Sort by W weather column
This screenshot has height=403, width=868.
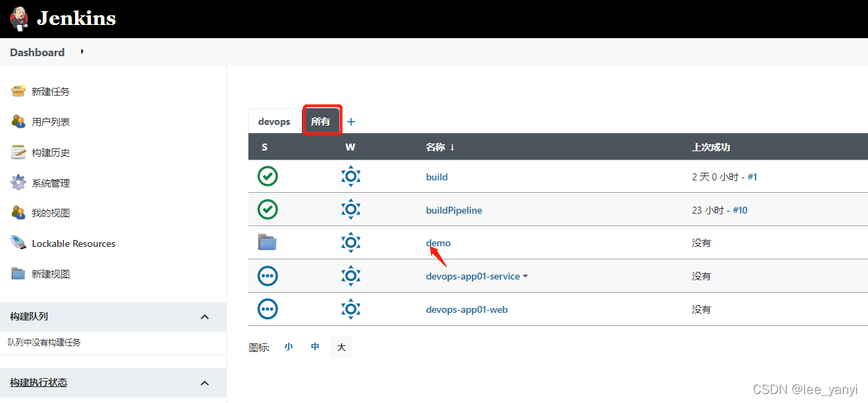pos(350,147)
